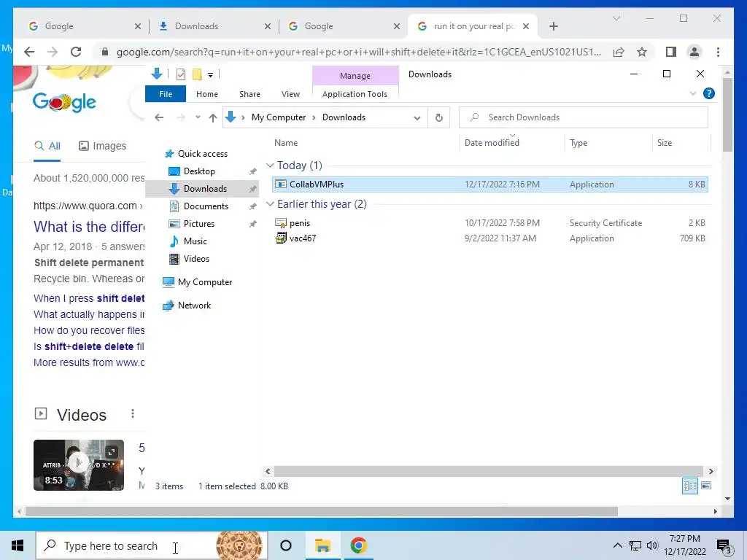Click the Search Downloads field
The height and width of the screenshot is (560, 747).
point(583,117)
